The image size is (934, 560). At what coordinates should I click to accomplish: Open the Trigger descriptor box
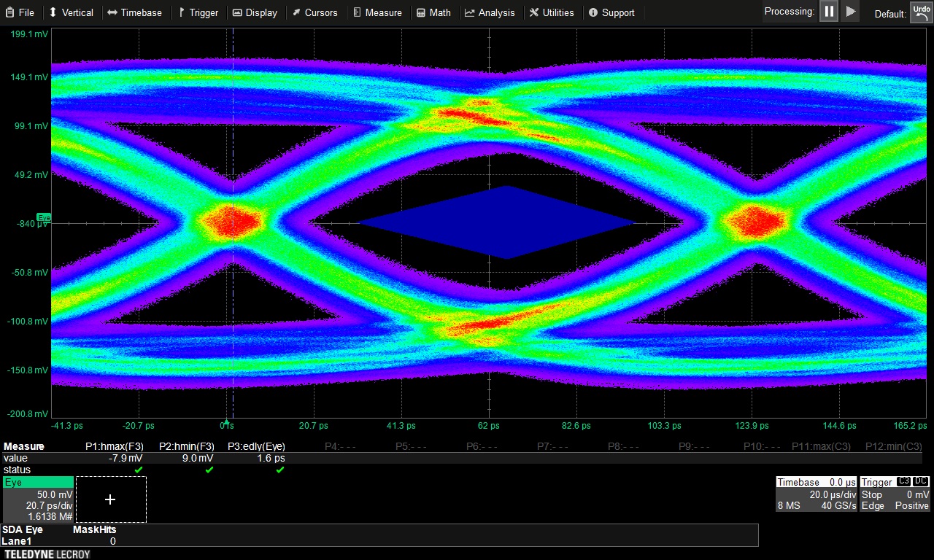pyautogui.click(x=895, y=494)
